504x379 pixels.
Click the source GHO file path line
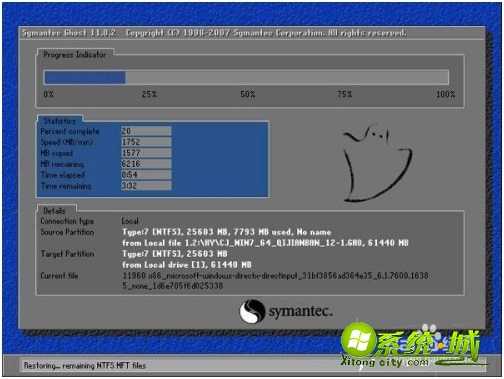click(x=265, y=243)
